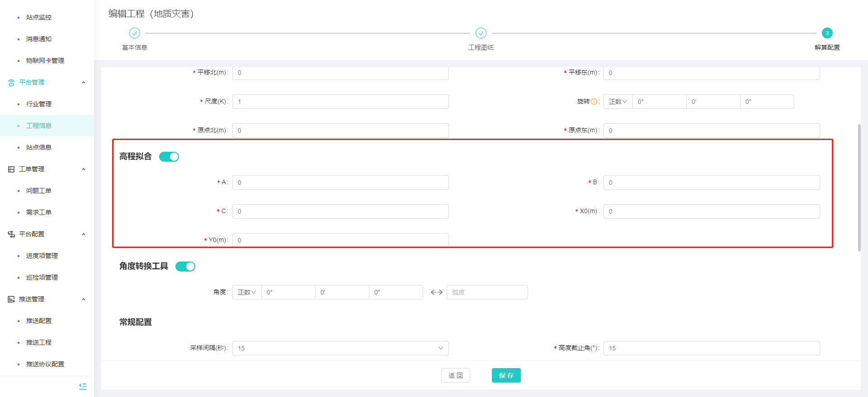Click the 工单管理 sidebar icon

[11, 169]
